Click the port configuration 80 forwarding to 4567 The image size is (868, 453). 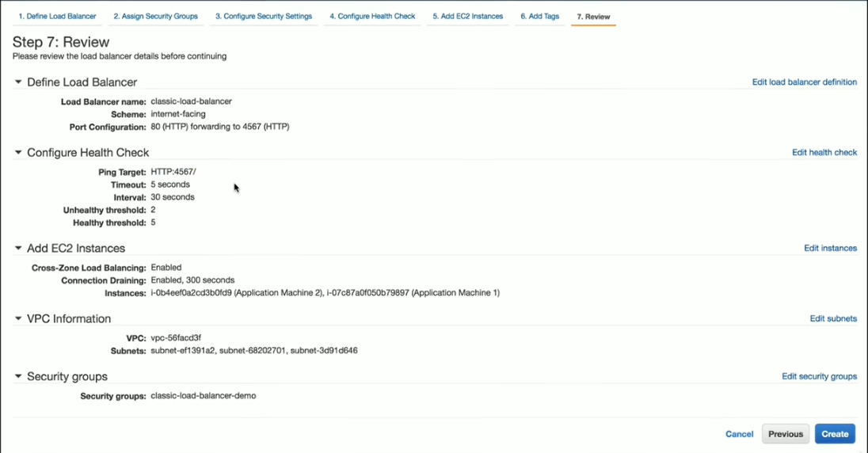[219, 127]
